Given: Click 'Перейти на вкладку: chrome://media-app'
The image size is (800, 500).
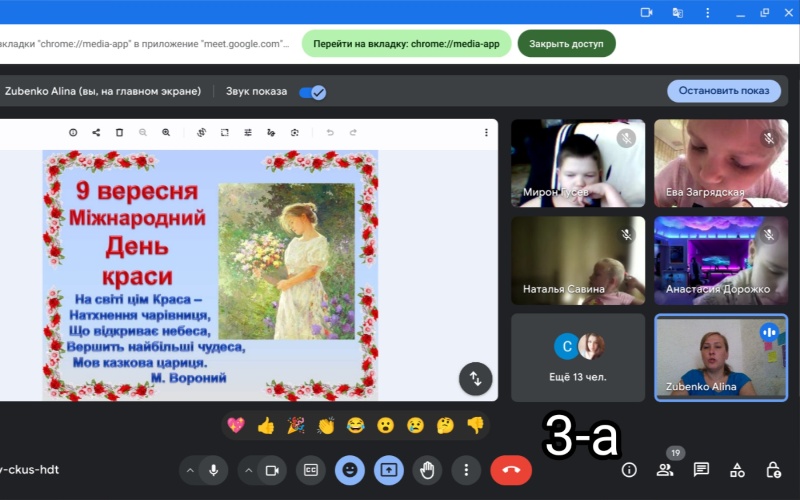Looking at the screenshot, I should [406, 44].
